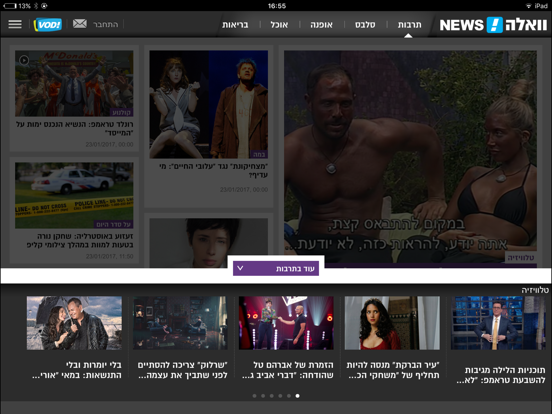Open the Sherlock article thumbnail
This screenshot has width=552, height=414.
point(180,323)
